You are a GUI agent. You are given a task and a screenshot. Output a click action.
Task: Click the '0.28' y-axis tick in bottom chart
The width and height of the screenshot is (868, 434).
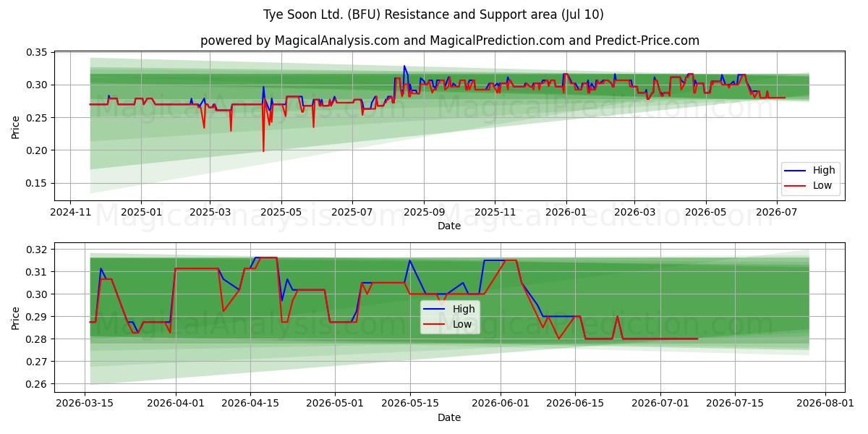37,339
